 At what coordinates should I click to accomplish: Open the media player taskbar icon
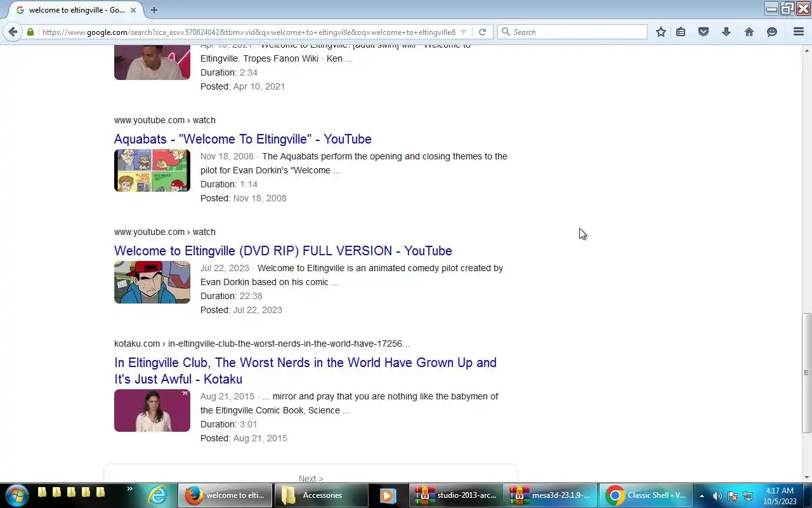click(388, 495)
